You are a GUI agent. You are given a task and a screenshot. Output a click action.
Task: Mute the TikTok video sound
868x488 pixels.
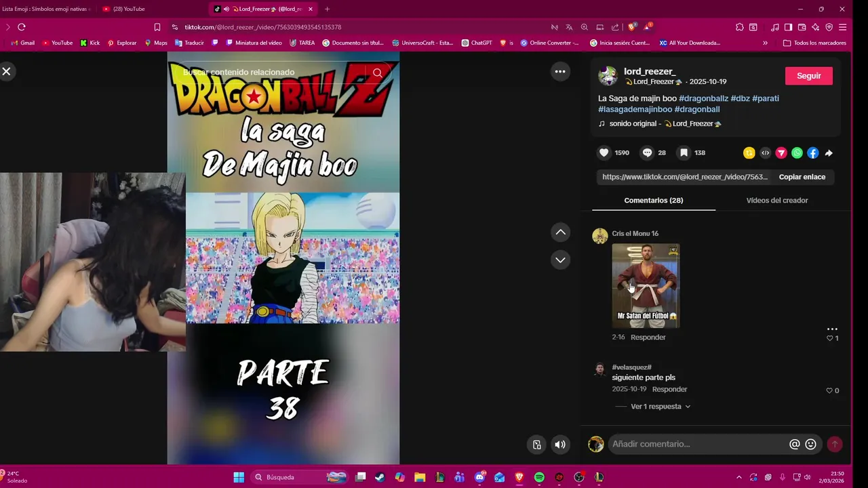(559, 445)
